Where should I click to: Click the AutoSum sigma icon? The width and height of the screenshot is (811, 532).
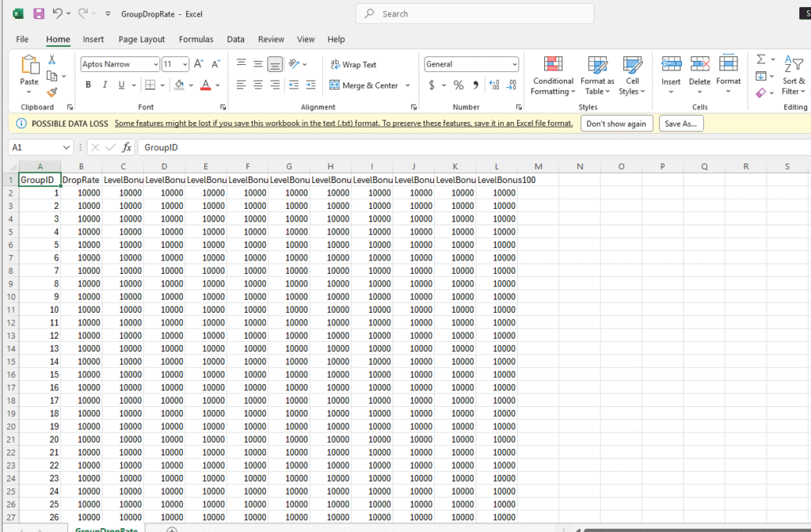click(x=761, y=59)
